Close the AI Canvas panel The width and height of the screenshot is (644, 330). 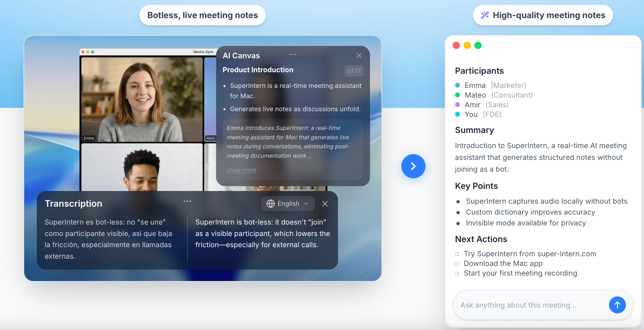[x=359, y=56]
